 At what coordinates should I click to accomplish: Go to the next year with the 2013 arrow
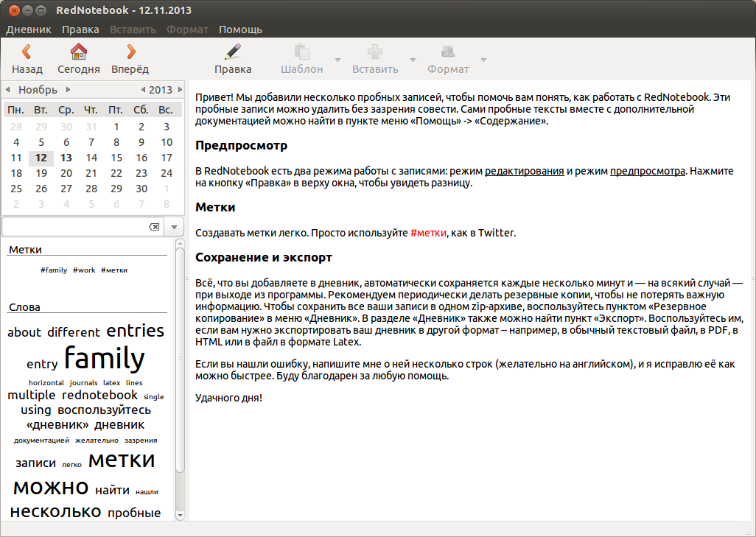point(179,88)
